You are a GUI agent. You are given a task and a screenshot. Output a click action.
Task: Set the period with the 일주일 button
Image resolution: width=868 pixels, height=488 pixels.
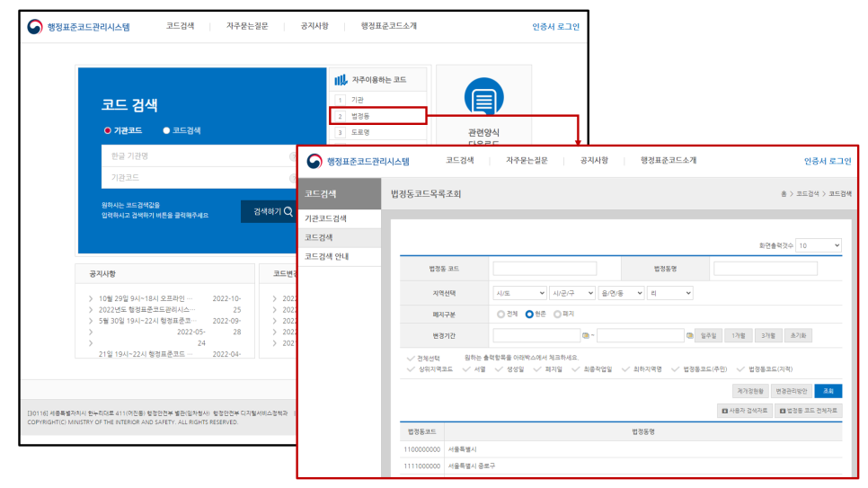coord(709,336)
